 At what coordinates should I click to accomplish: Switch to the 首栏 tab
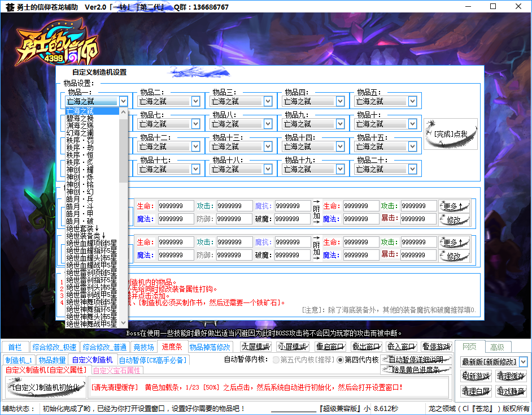[x=15, y=347]
